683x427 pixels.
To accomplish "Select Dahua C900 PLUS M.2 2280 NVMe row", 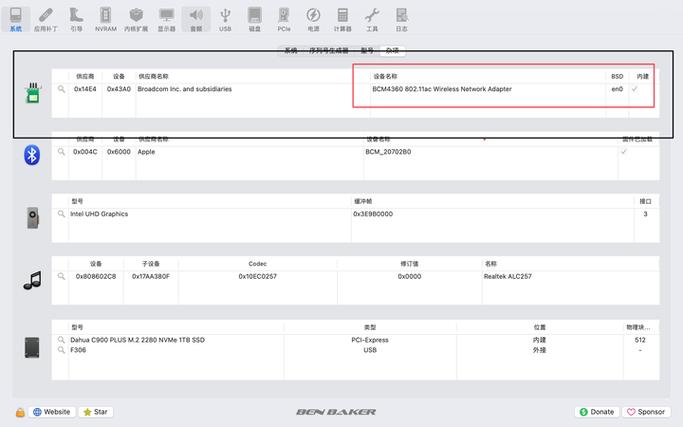I will [355, 340].
